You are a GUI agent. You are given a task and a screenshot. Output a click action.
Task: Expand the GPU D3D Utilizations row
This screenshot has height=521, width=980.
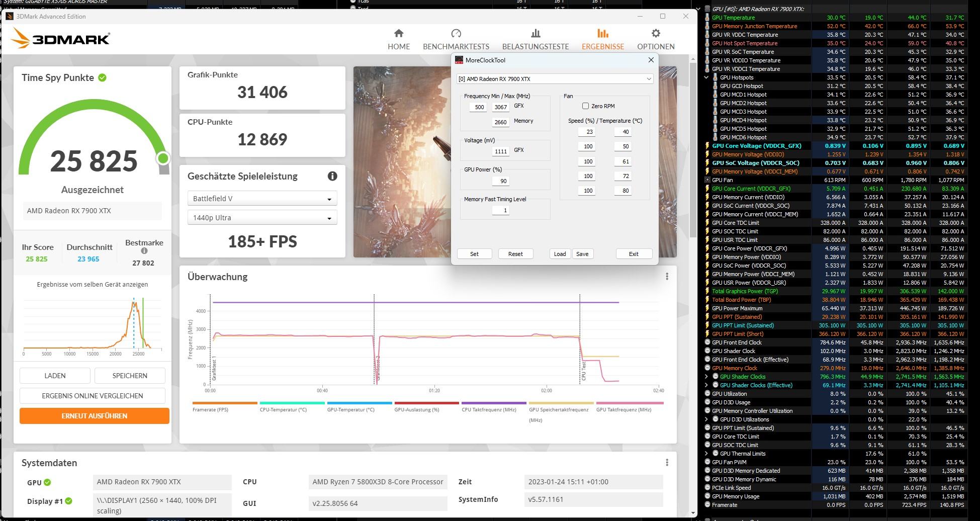click(x=706, y=419)
